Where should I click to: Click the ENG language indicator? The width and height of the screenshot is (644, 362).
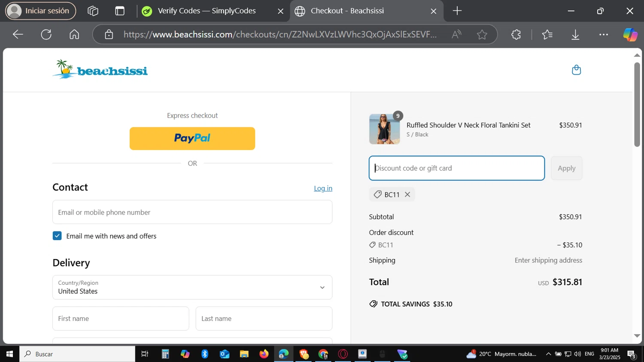(x=589, y=354)
